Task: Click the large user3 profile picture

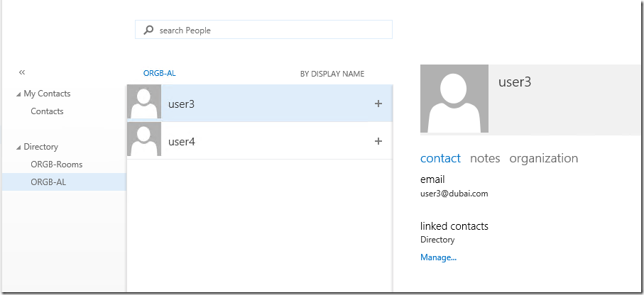Action: 454,99
